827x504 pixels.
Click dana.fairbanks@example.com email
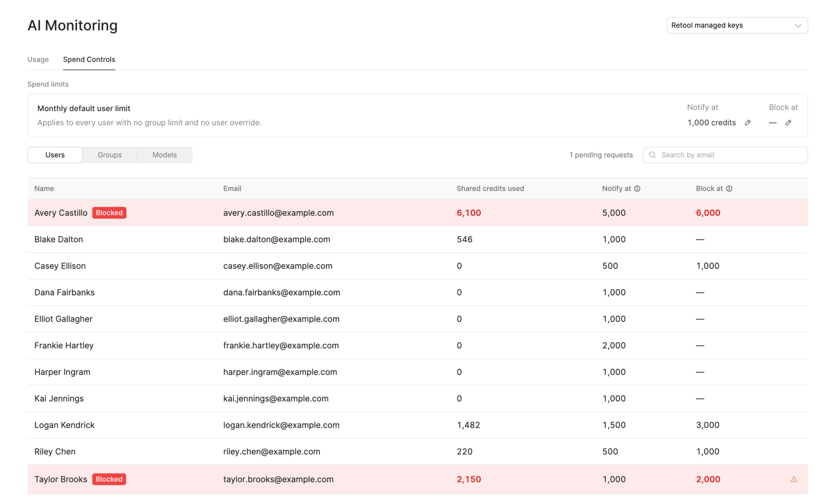[x=282, y=292]
